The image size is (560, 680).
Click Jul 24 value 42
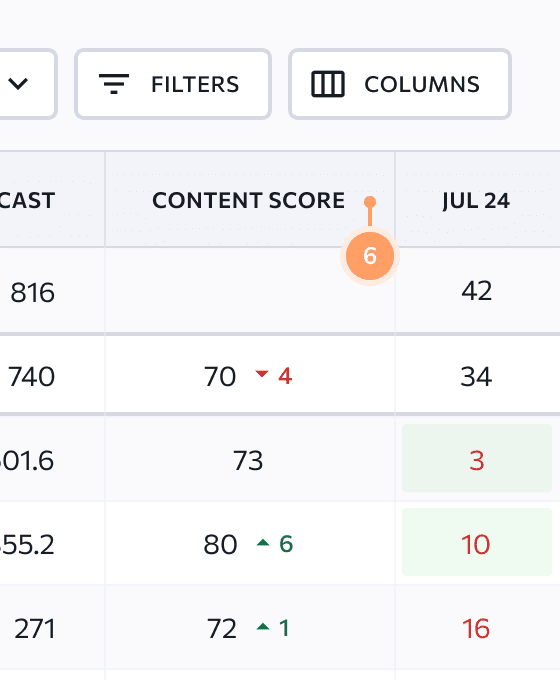coord(477,291)
